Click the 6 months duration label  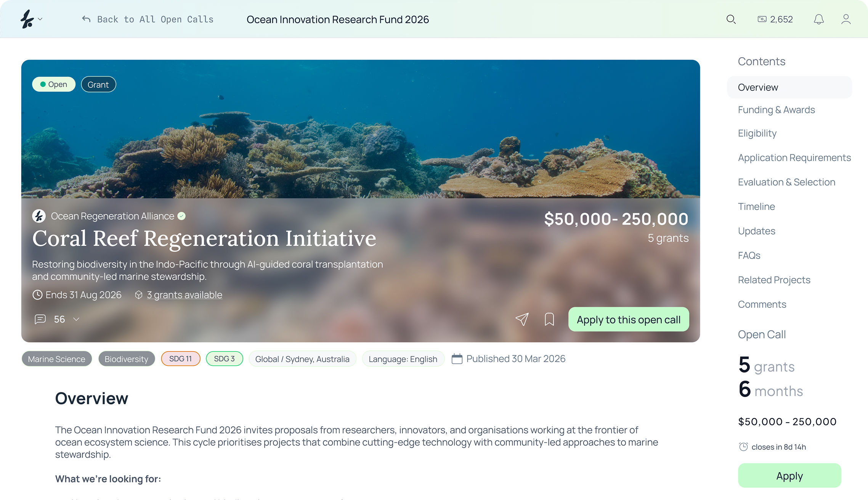(770, 389)
